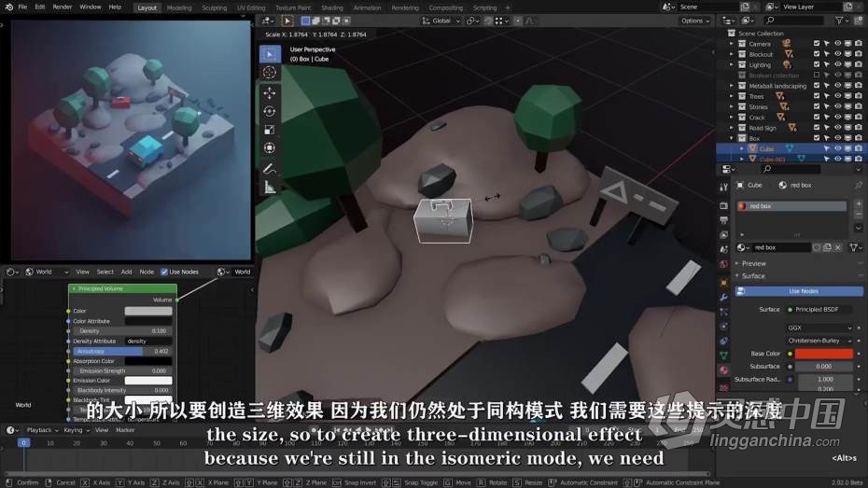
Task: Unlink the red box material with X
Action: 837,247
